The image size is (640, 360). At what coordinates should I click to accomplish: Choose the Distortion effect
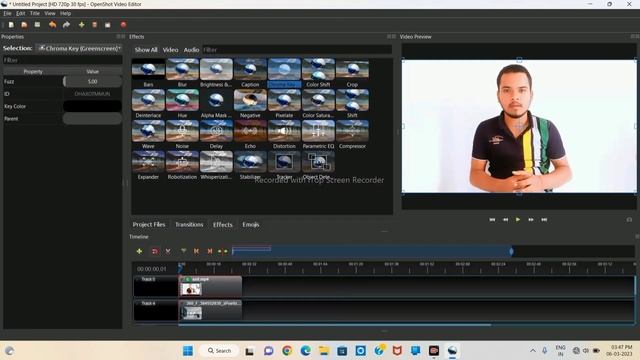(284, 135)
